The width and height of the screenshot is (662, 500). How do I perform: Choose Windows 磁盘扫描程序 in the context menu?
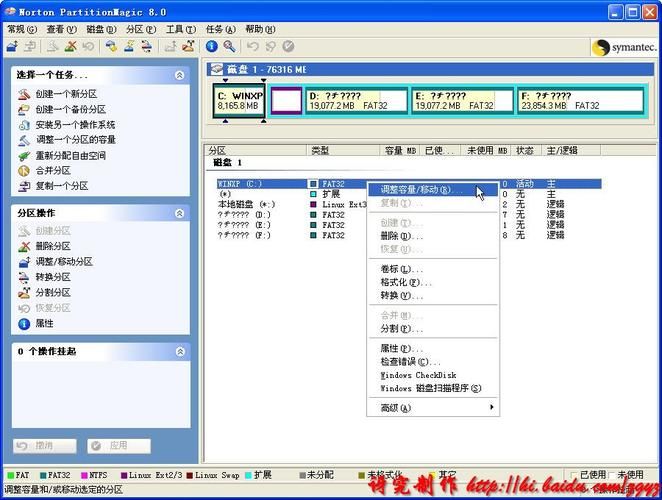click(x=433, y=388)
